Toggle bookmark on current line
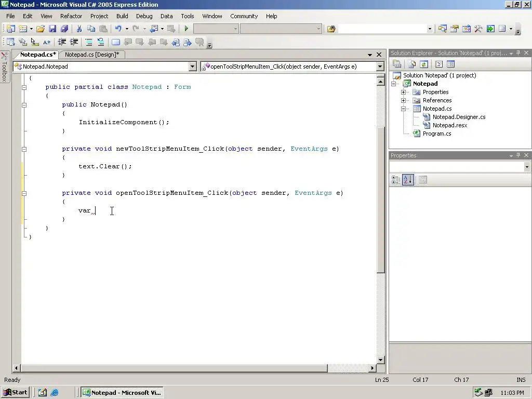 116,42
